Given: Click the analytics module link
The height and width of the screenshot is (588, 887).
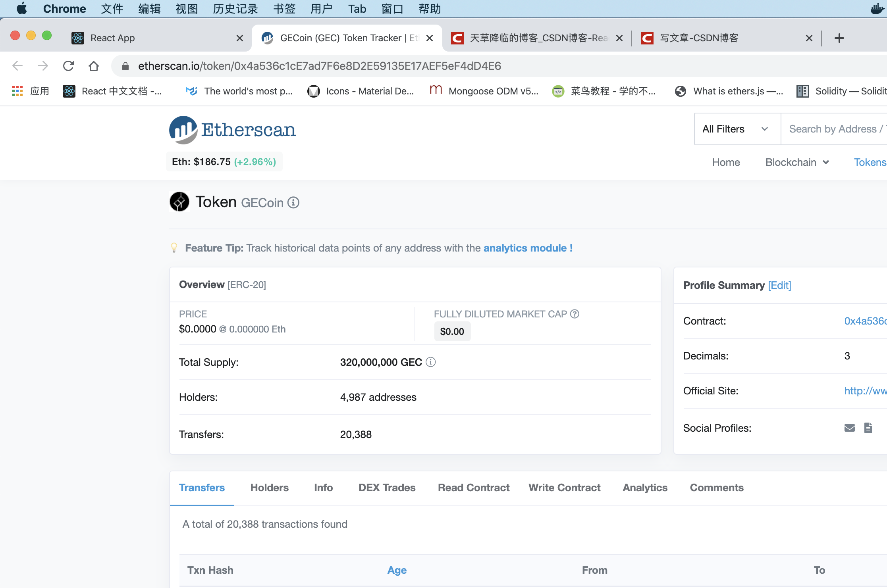Looking at the screenshot, I should click(x=528, y=248).
